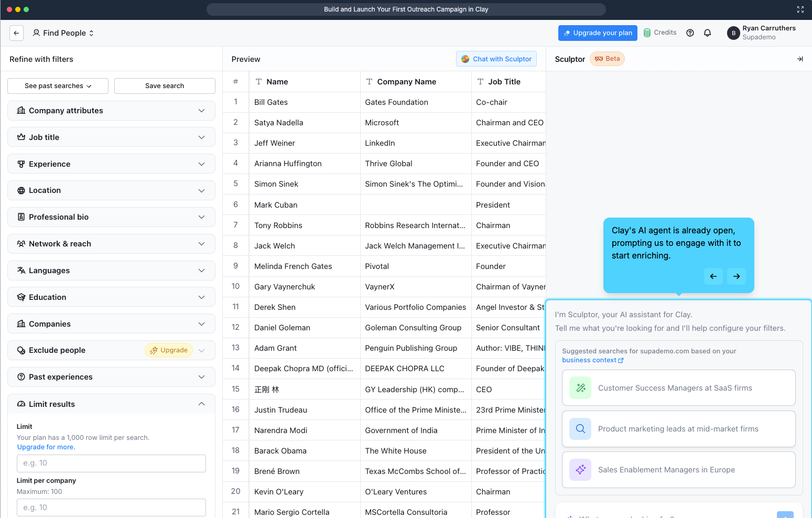Open See past searches dropdown
Viewport: 812px width, 518px height.
(x=58, y=86)
